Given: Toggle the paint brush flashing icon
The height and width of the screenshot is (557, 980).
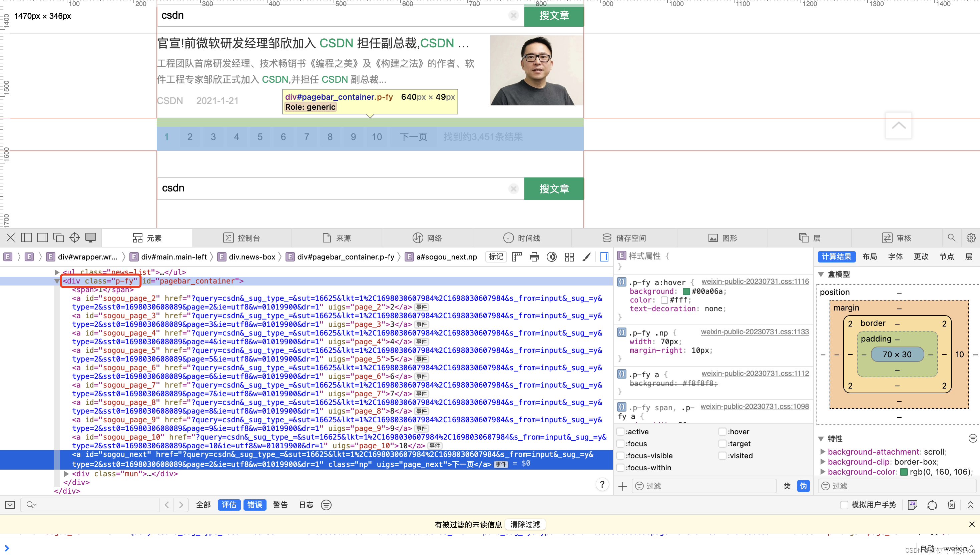Looking at the screenshot, I should pos(586,257).
